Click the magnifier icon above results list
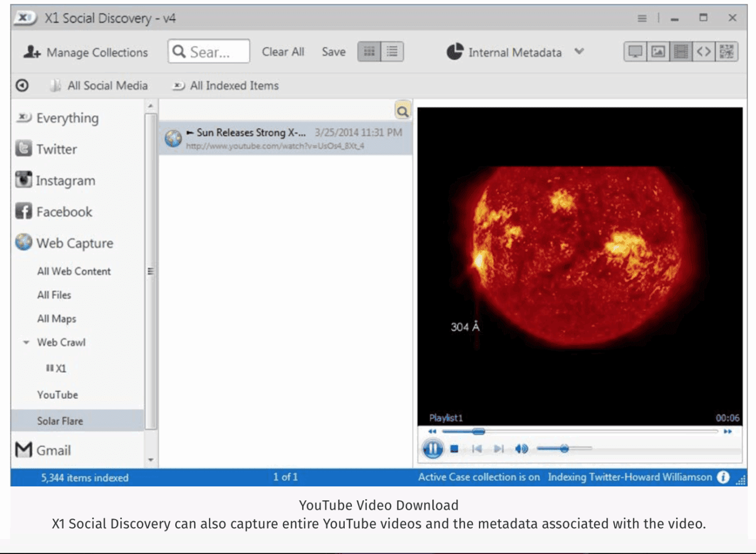 pos(402,111)
